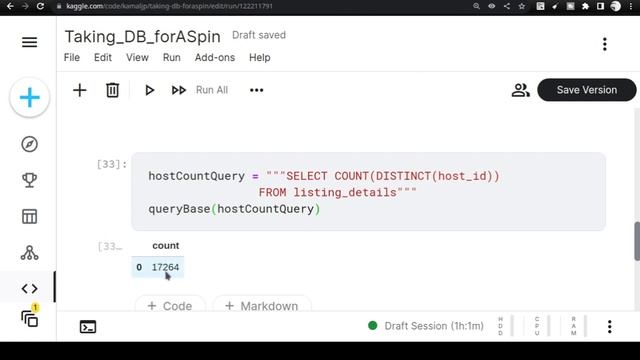Click the notebook vertical scrollbar thumb
Viewport: 640px width, 360px height.
[637, 241]
